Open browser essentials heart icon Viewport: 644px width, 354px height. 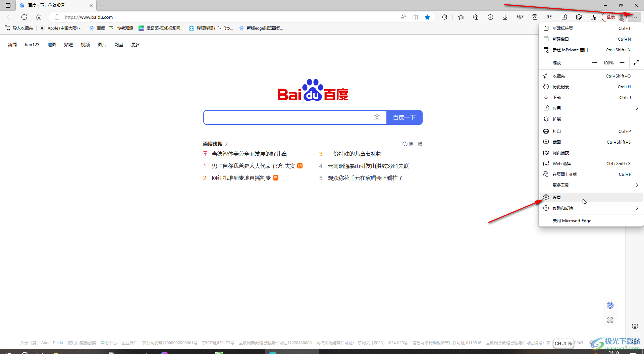click(x=520, y=17)
